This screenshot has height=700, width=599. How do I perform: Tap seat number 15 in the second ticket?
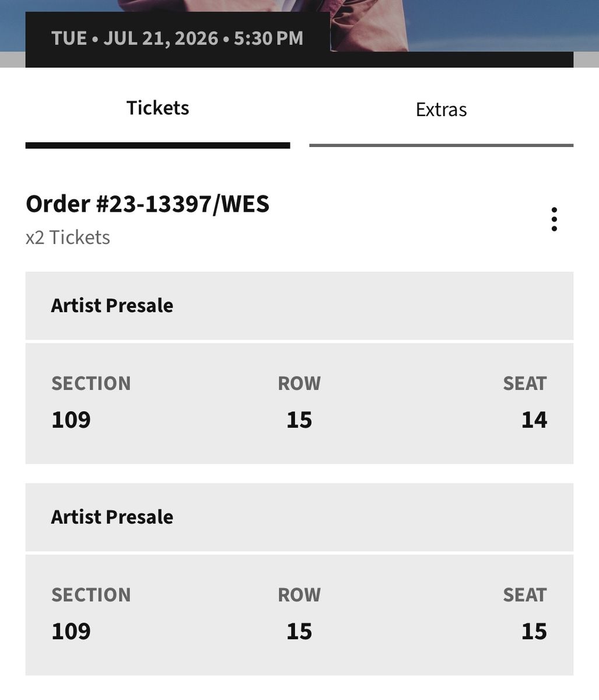pyautogui.click(x=534, y=631)
